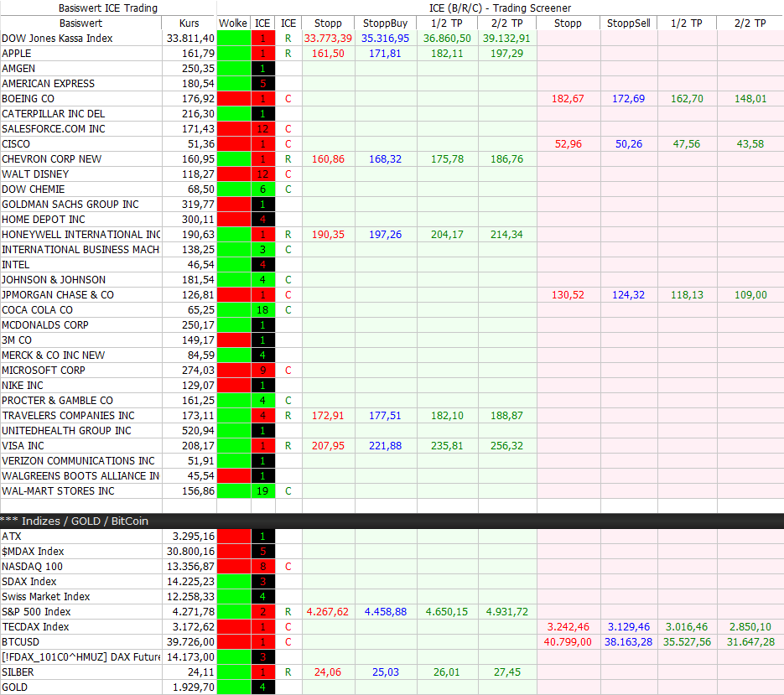Select MERCK & CO INC NEW row name

(54, 355)
